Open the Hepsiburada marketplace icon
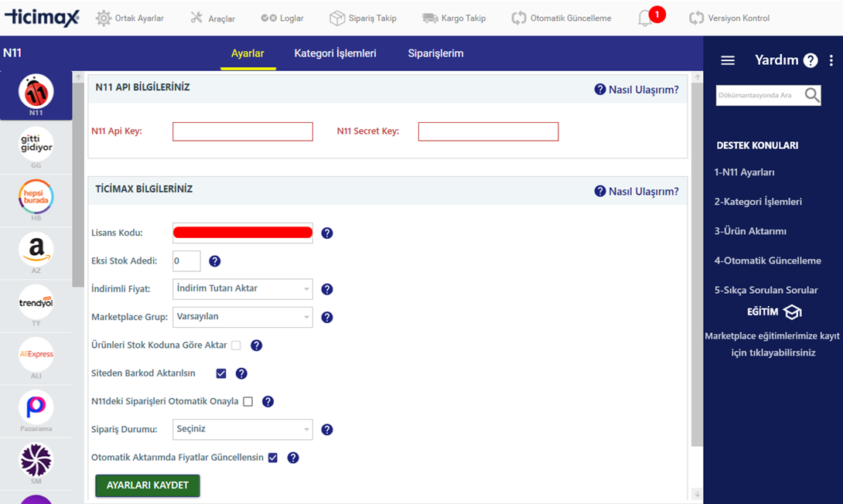843x504 pixels. [36, 196]
